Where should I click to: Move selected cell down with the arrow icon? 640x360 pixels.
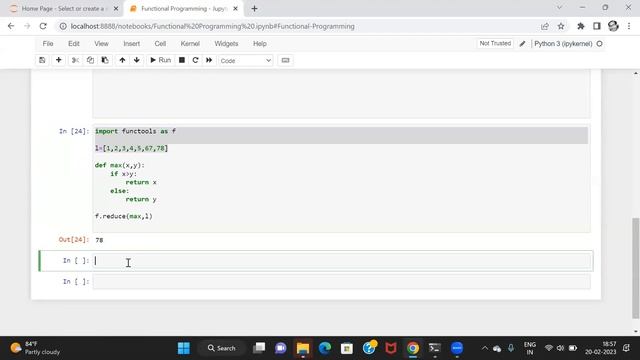click(137, 60)
